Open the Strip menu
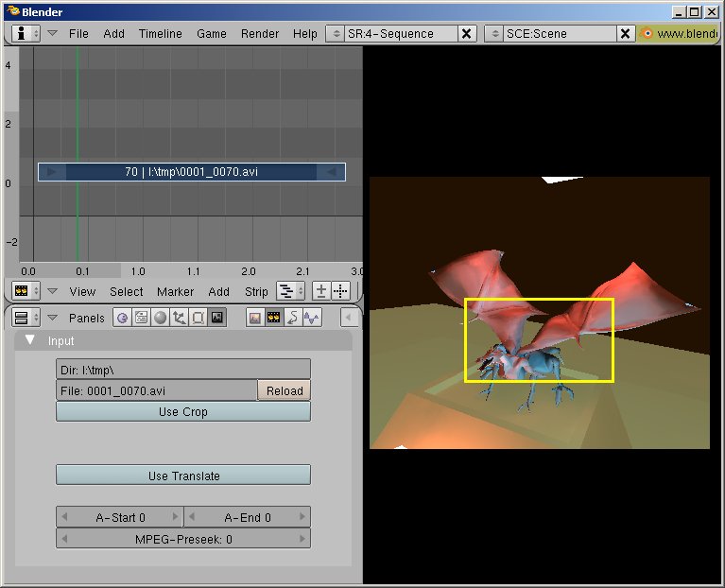Screen dimensions: 725x588 [256, 292]
